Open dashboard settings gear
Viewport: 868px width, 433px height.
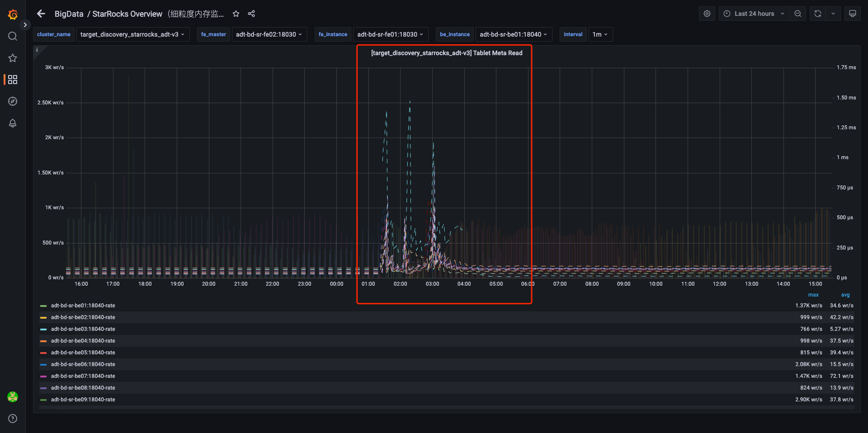[x=707, y=14]
